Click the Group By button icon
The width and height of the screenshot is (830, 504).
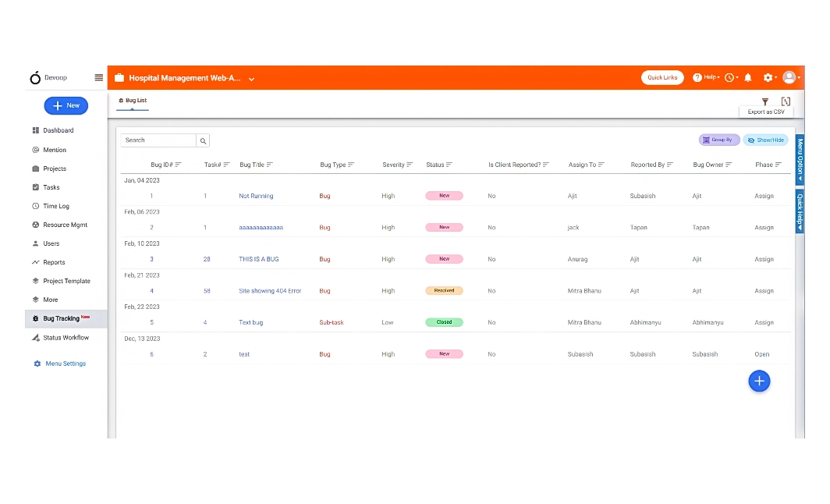point(708,139)
